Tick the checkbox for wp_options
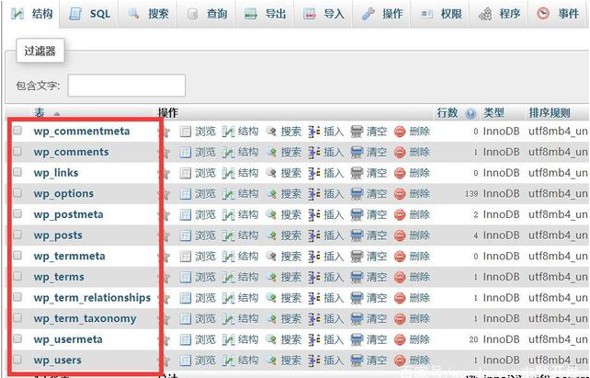 coord(18,193)
